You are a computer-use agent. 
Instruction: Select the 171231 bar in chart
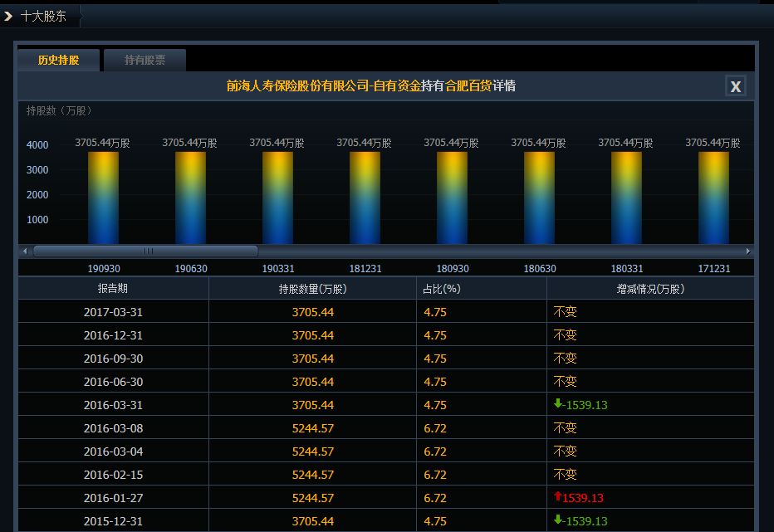pyautogui.click(x=713, y=198)
